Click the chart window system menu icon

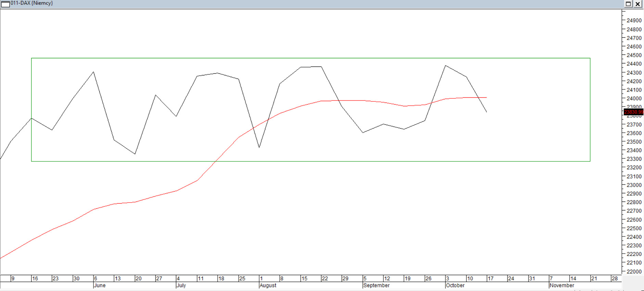[x=5, y=4]
